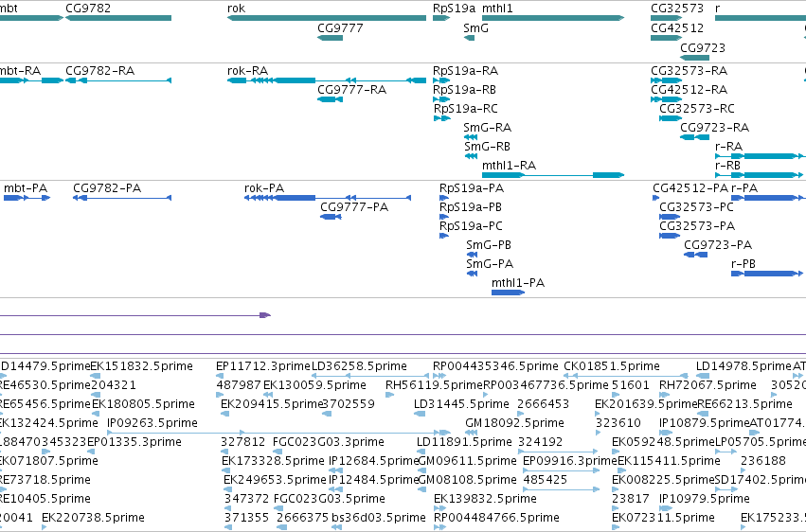Select the GM18092.5prime EST label
Image resolution: width=806 pixels, height=532 pixels.
[x=514, y=423]
